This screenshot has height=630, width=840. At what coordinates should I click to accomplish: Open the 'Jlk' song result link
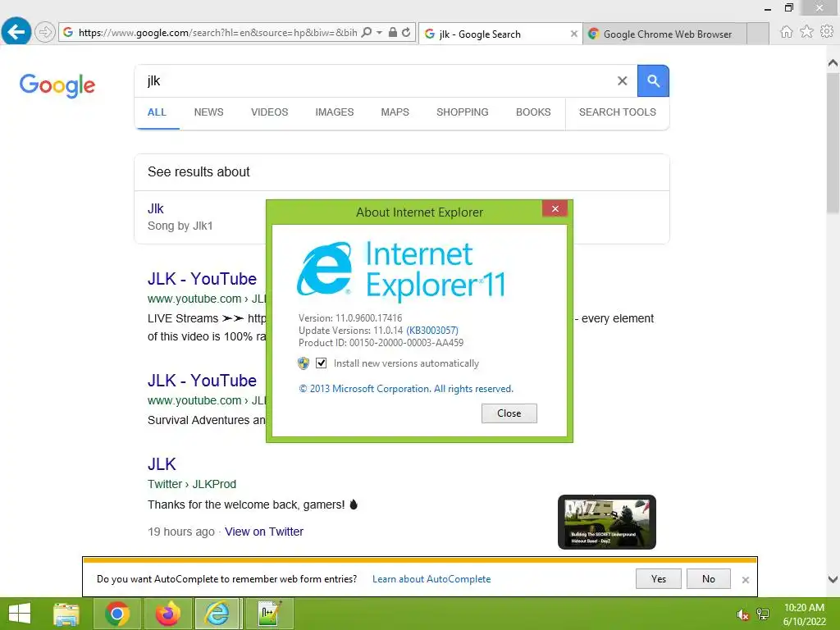click(155, 208)
